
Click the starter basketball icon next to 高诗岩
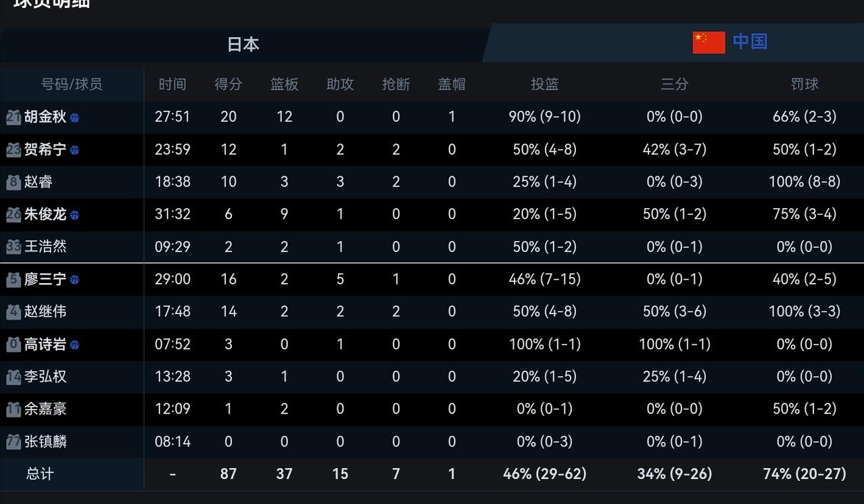[x=74, y=345]
